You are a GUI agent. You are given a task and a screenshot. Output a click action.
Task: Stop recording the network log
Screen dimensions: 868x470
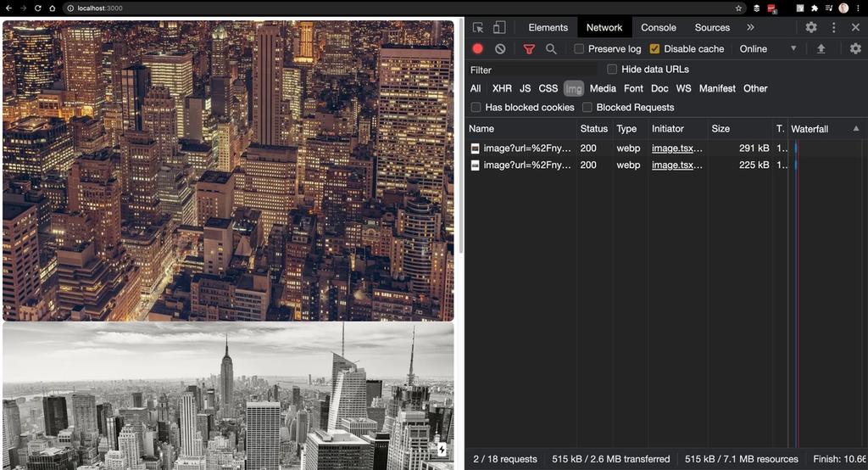(x=478, y=49)
